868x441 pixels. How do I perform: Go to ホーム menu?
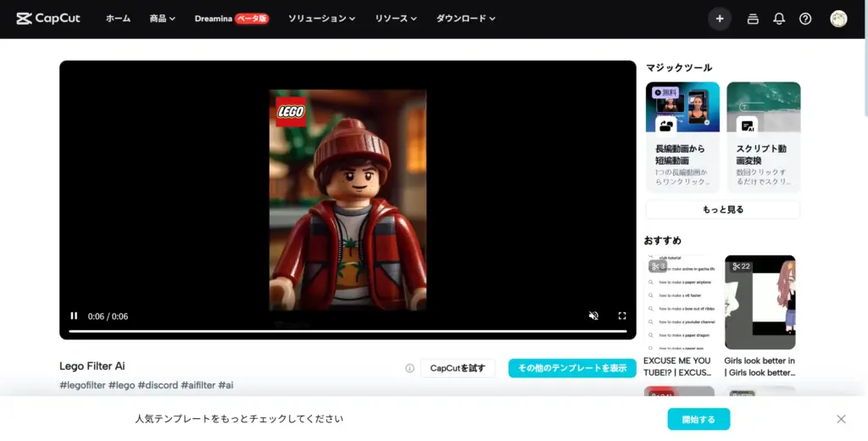point(118,19)
